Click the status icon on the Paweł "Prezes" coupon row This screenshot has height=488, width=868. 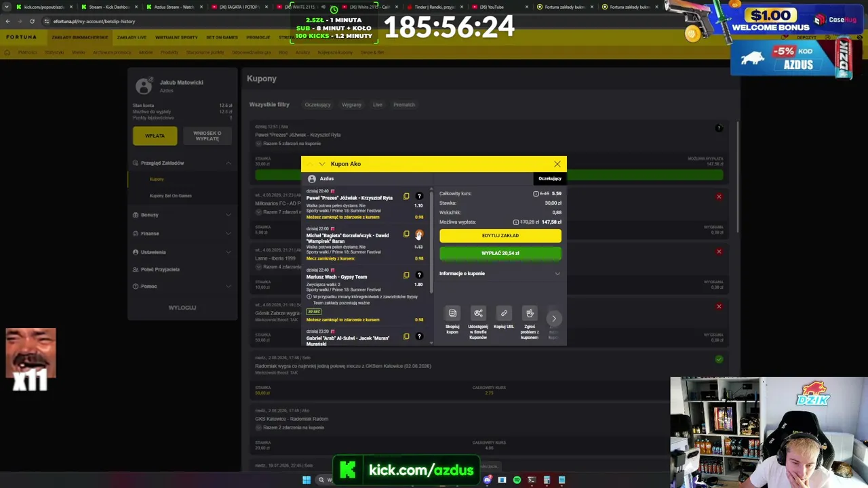pyautogui.click(x=719, y=129)
